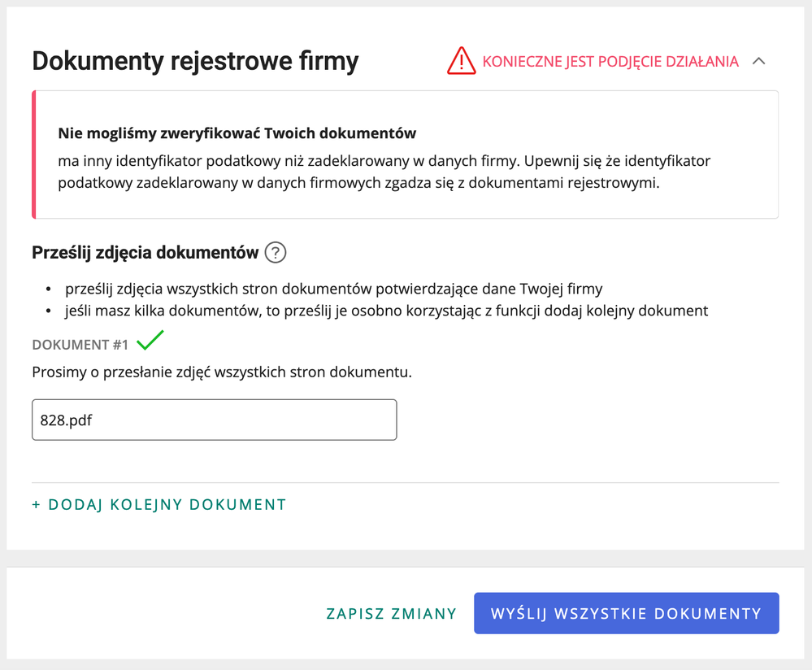Click the DOKUMENT #1 label
This screenshot has height=670, width=812.
click(x=80, y=345)
